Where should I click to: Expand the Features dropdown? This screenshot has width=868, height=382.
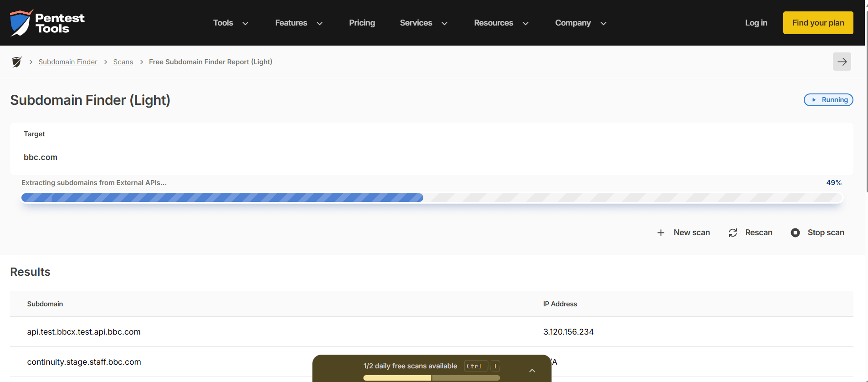point(298,23)
